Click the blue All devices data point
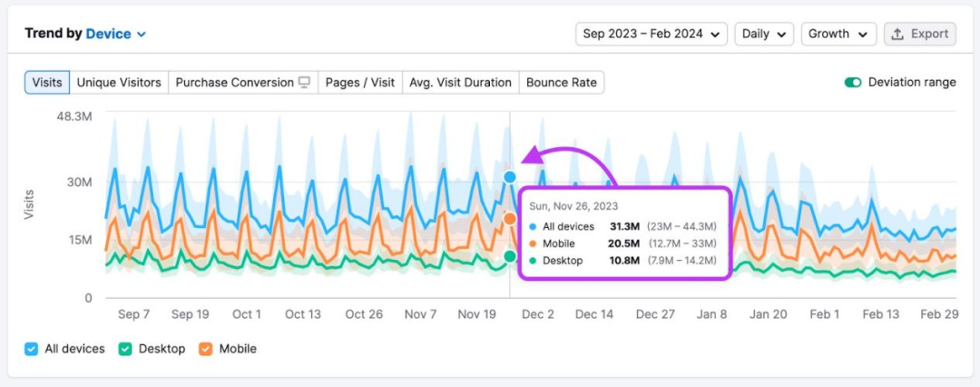The width and height of the screenshot is (980, 387). 510,177
